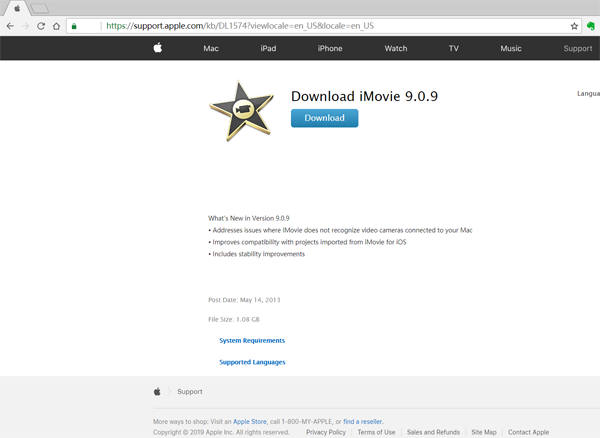Expand Supported Languages section
Image resolution: width=600 pixels, height=438 pixels.
tap(252, 362)
